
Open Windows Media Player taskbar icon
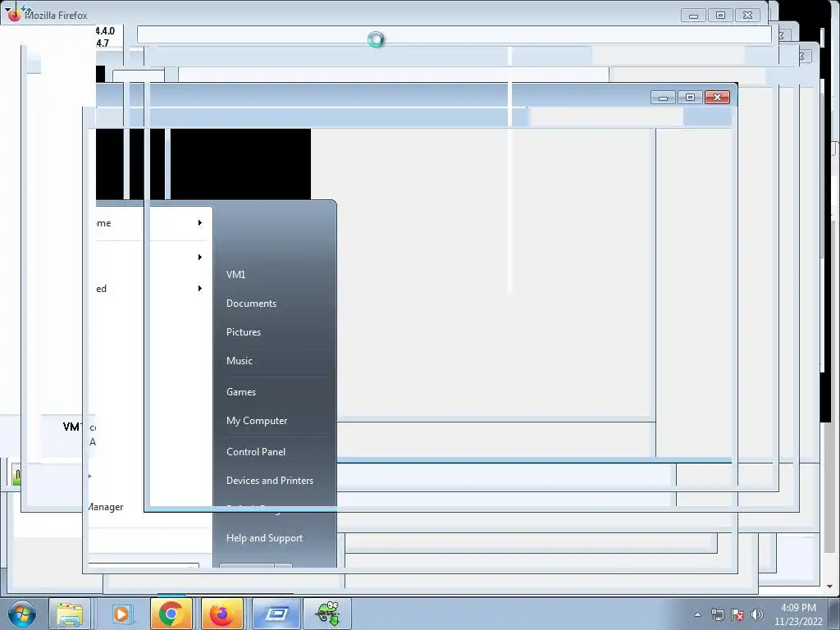pyautogui.click(x=121, y=614)
